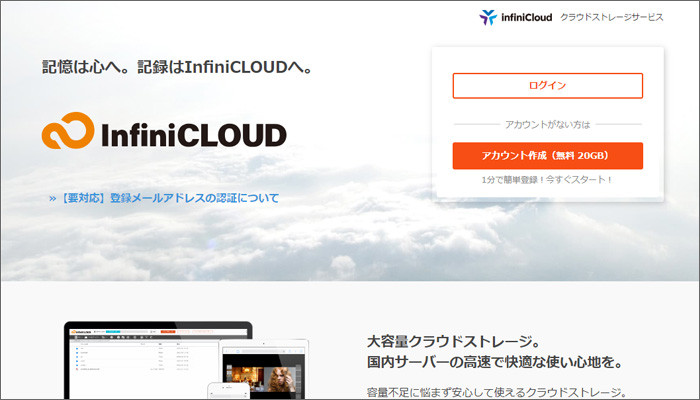Click アカウント作成（無料 20GB） button

[x=547, y=156]
